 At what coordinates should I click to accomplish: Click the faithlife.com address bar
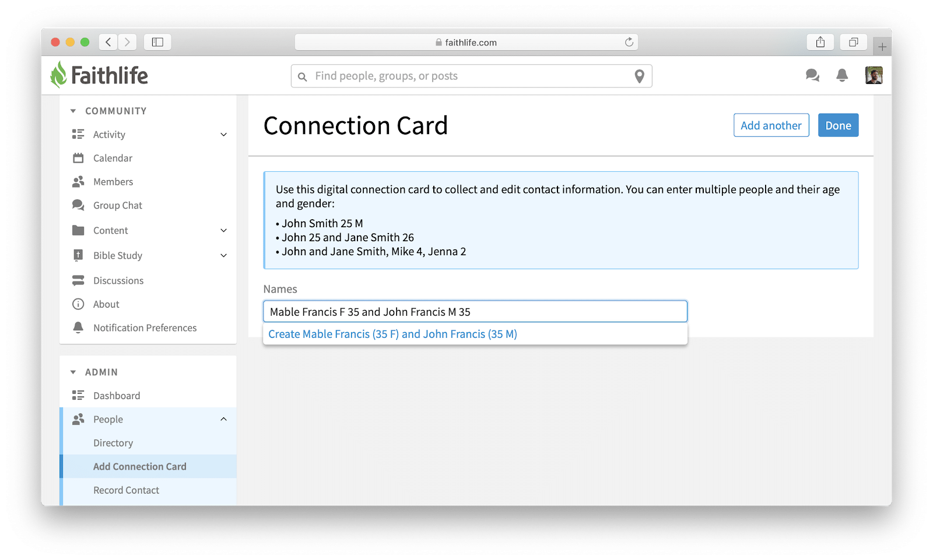pos(466,42)
